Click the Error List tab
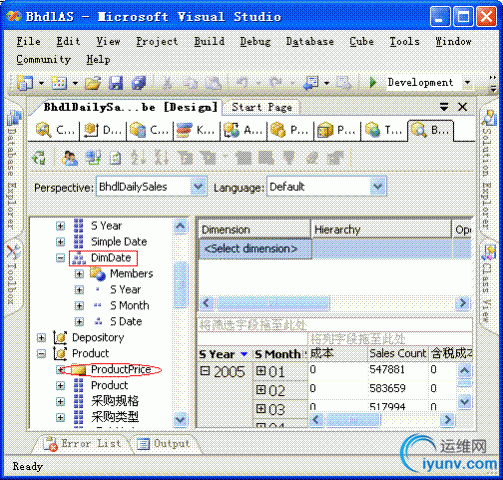 click(x=82, y=444)
